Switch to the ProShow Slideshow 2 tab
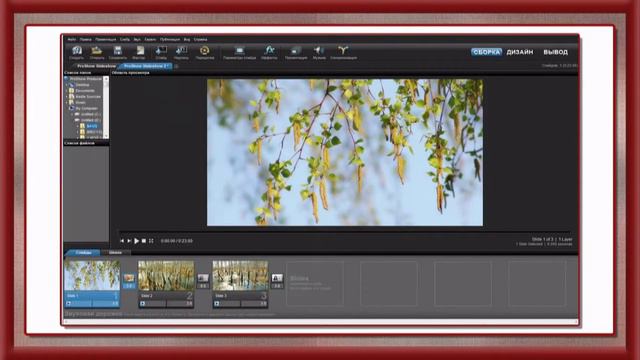Image resolution: width=640 pixels, height=360 pixels. tap(145, 66)
